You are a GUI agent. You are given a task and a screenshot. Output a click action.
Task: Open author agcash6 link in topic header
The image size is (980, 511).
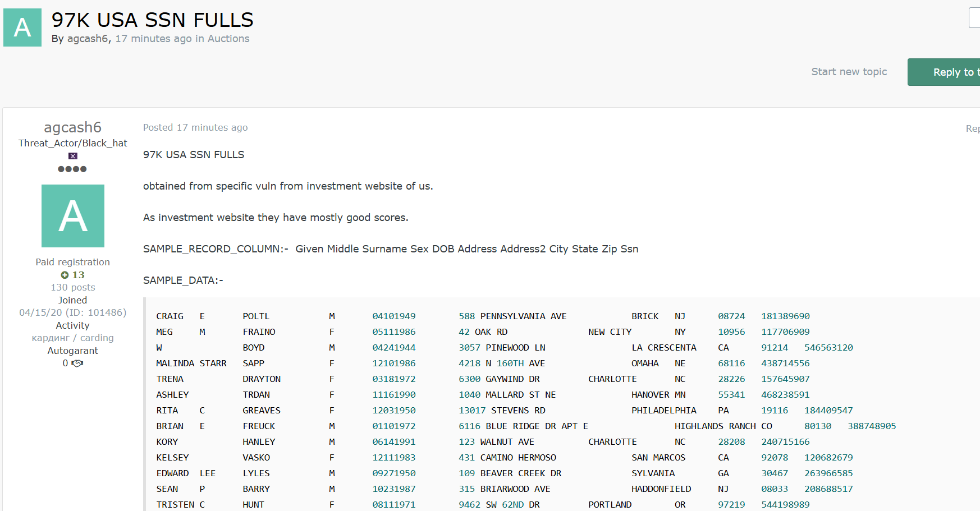coord(87,39)
